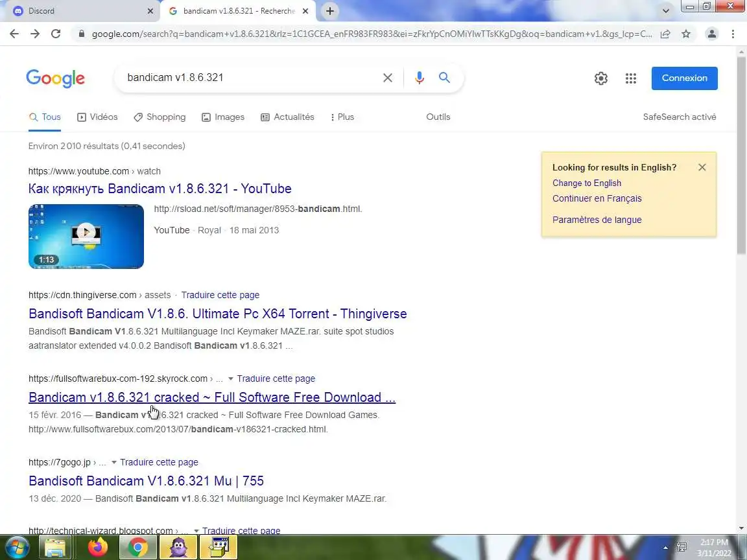Choose Change to English link
Image resolution: width=747 pixels, height=560 pixels.
587,183
